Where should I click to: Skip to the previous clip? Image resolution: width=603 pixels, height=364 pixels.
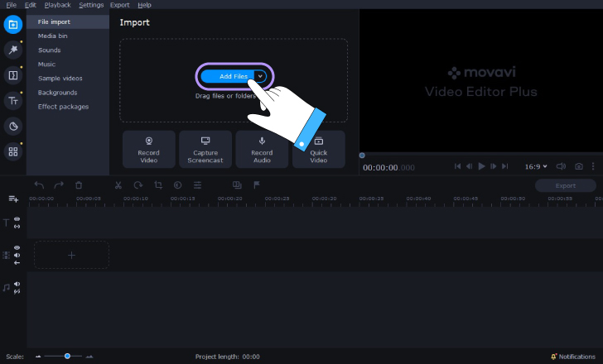tap(457, 166)
